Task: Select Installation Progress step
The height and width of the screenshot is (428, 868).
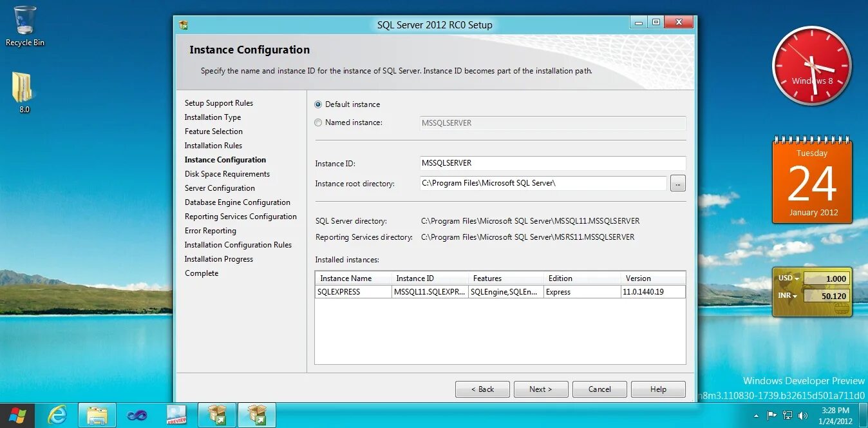Action: point(219,259)
